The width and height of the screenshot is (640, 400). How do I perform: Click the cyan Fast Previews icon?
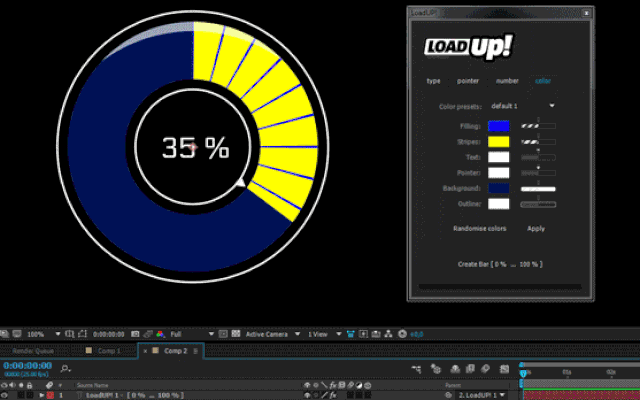(350, 334)
